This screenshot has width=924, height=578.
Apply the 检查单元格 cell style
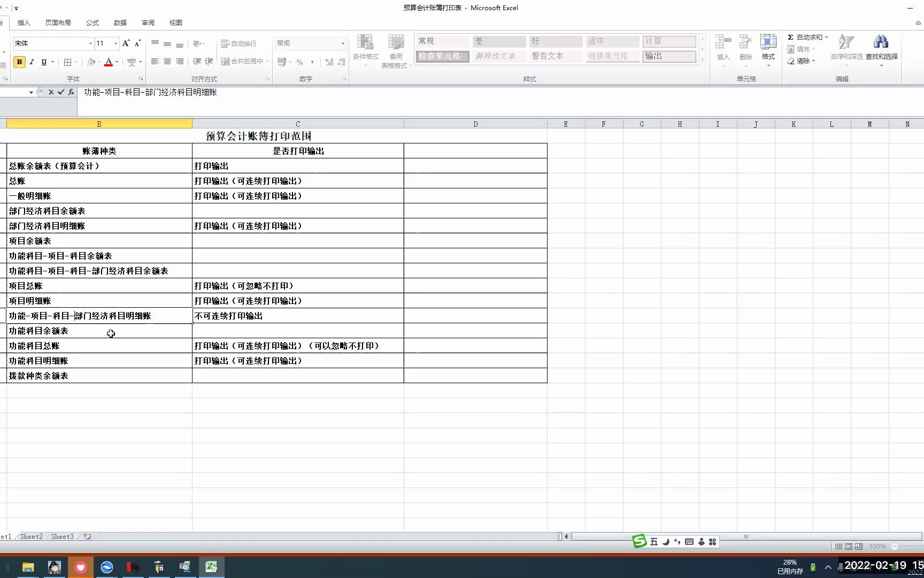click(x=442, y=56)
